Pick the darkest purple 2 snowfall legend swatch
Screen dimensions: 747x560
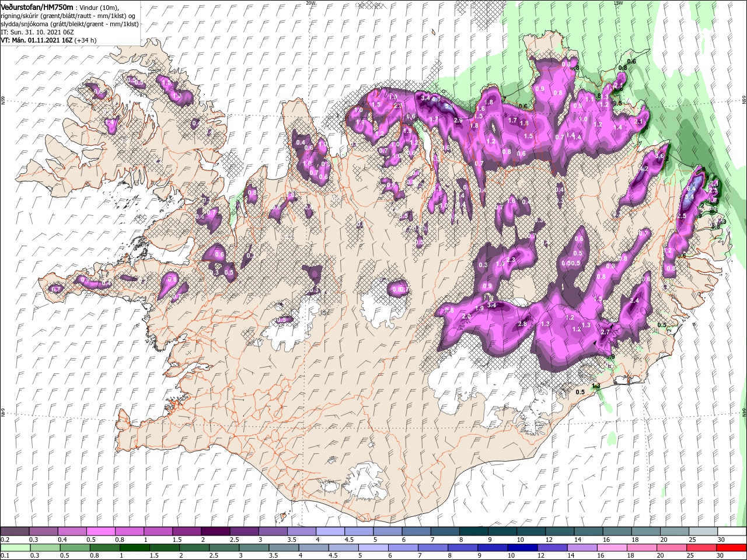(x=215, y=531)
